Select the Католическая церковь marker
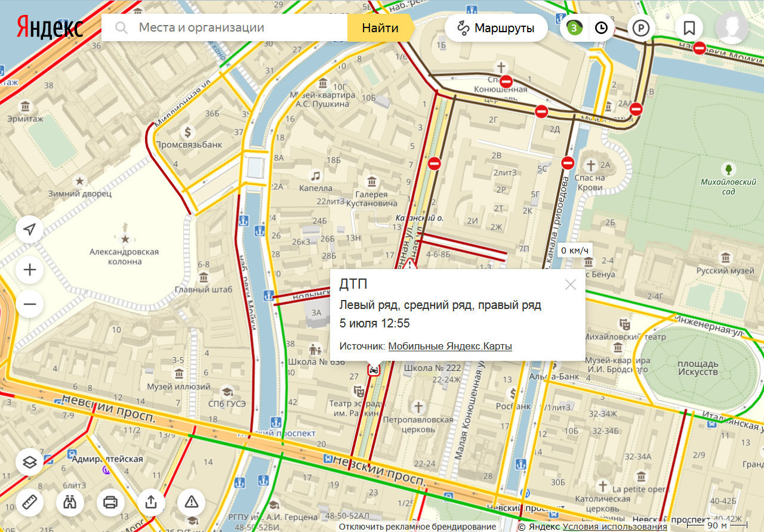This screenshot has width=764, height=532. pyautogui.click(x=603, y=486)
